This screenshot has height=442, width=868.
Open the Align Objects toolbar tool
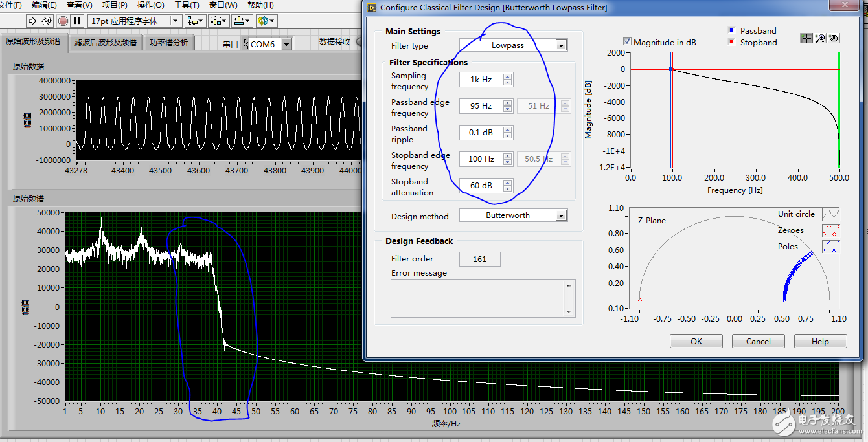195,21
